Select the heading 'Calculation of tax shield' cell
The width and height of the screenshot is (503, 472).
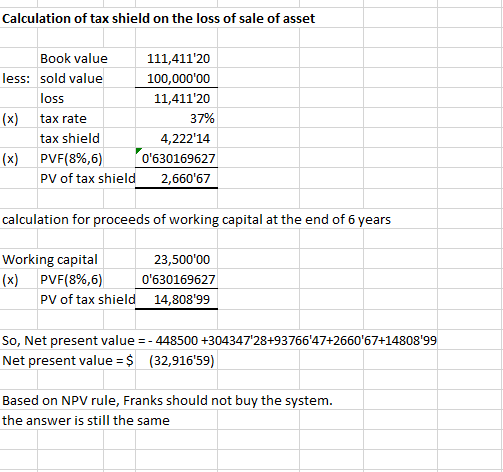tap(158, 18)
